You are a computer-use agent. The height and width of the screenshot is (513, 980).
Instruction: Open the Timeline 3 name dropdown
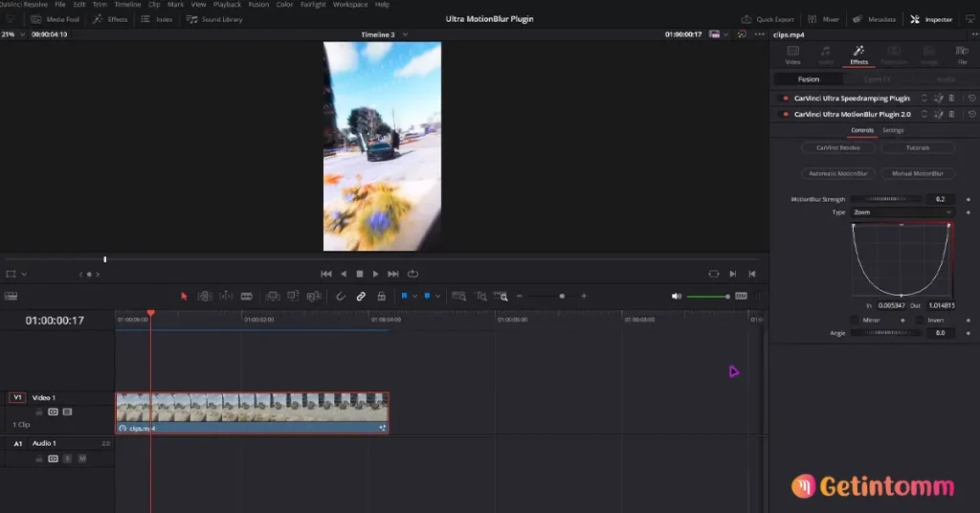[405, 35]
